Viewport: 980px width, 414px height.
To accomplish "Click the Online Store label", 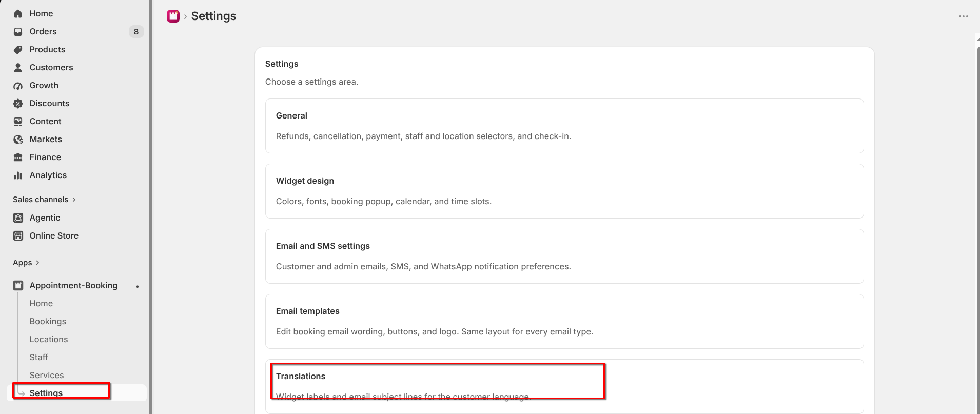I will [x=54, y=235].
